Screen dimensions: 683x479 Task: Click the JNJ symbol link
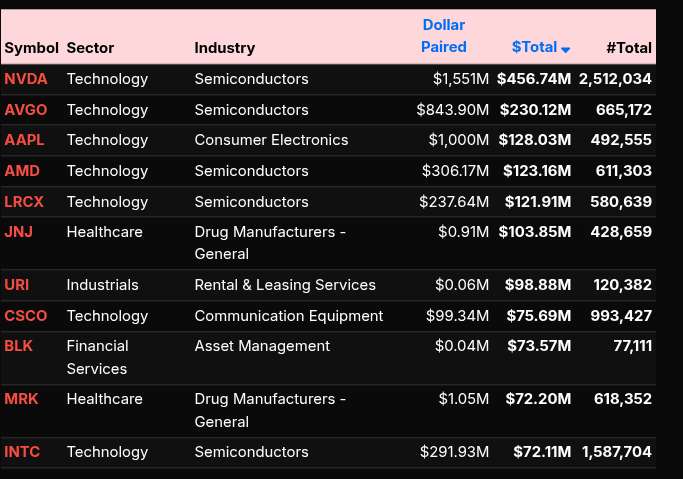[x=18, y=232]
